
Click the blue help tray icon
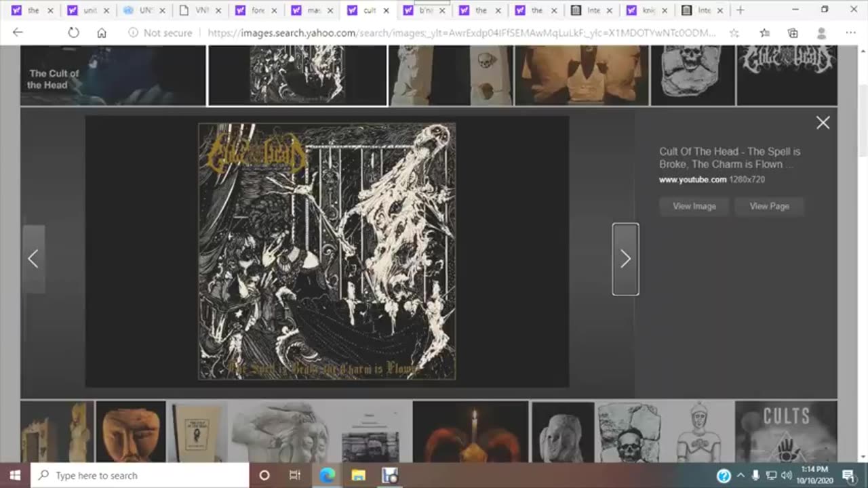[724, 476]
